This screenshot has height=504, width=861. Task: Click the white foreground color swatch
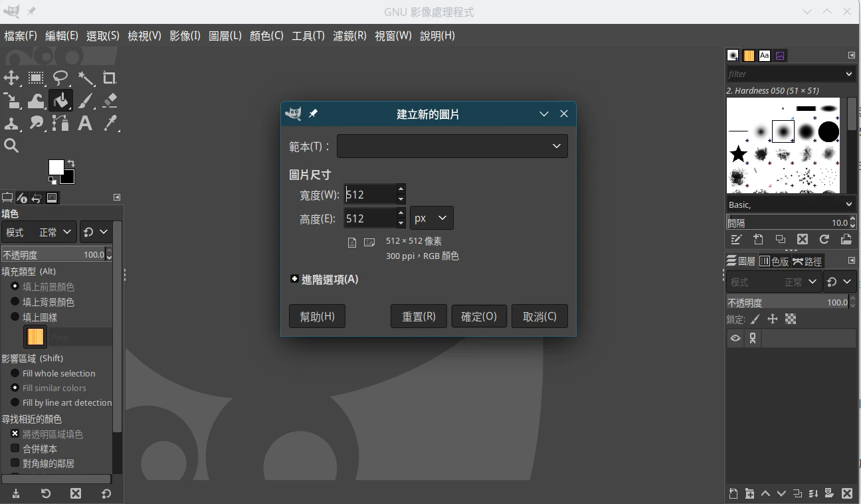pyautogui.click(x=55, y=166)
